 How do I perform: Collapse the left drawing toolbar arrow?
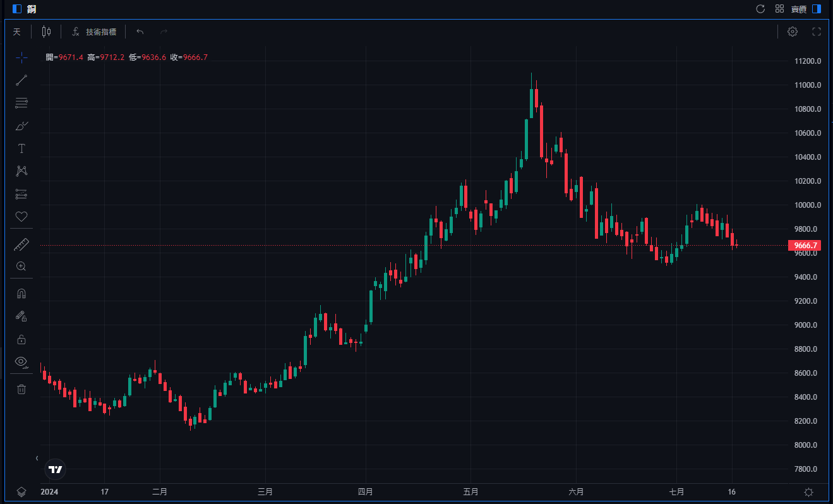click(37, 458)
